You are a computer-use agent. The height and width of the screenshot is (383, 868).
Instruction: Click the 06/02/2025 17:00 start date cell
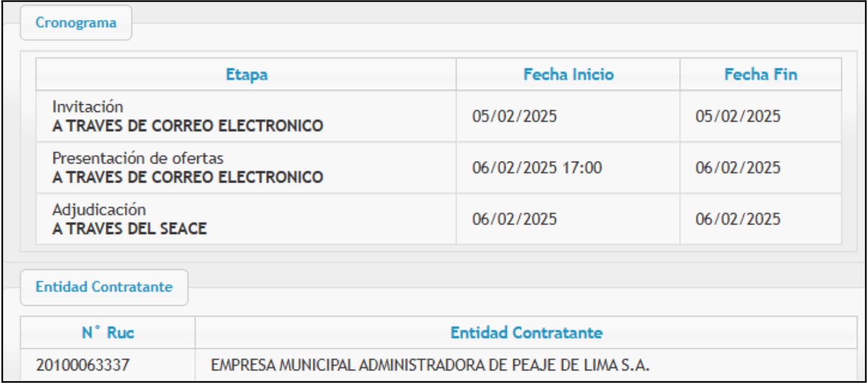(x=568, y=167)
